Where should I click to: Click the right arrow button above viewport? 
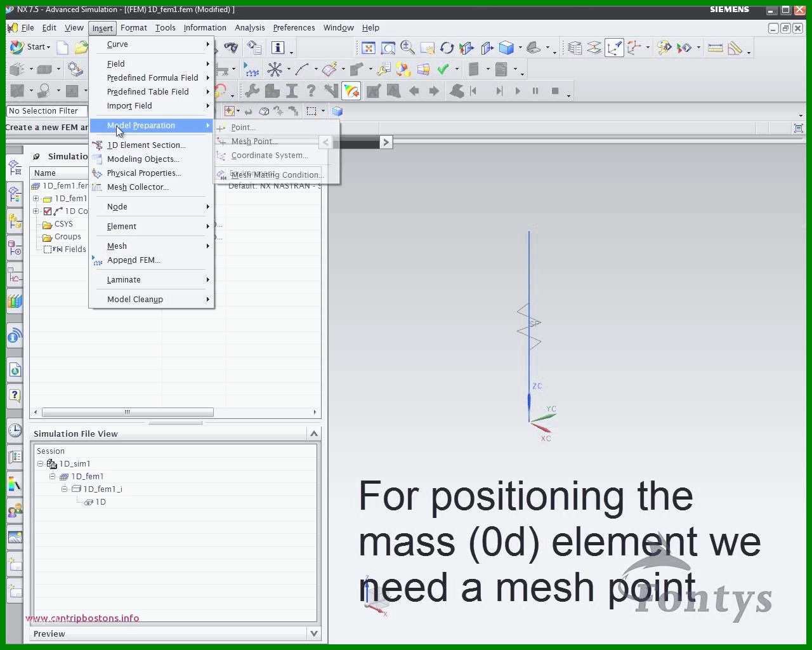click(386, 142)
